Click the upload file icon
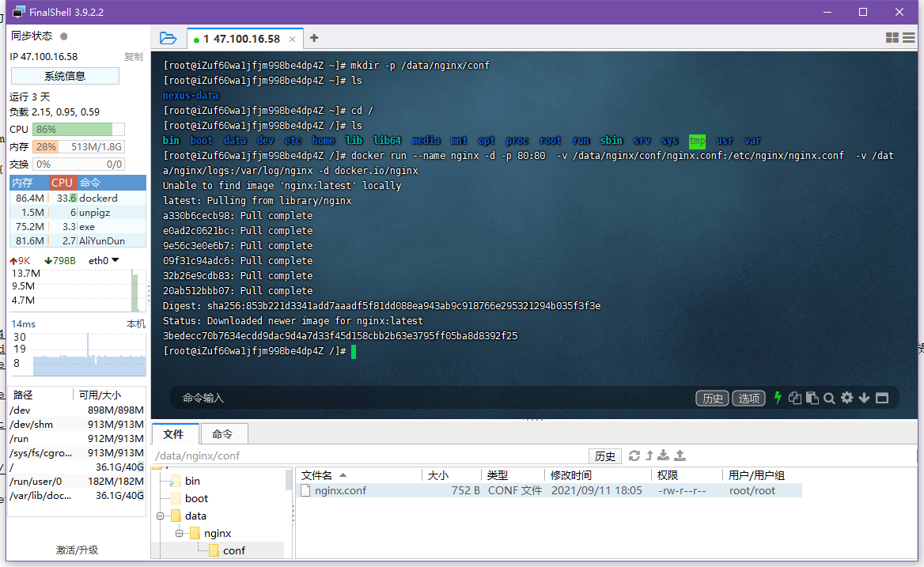Image resolution: width=924 pixels, height=567 pixels. tap(680, 455)
